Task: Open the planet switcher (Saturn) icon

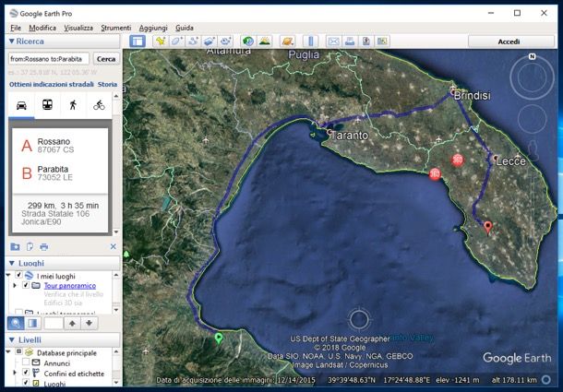Action: coord(288,42)
